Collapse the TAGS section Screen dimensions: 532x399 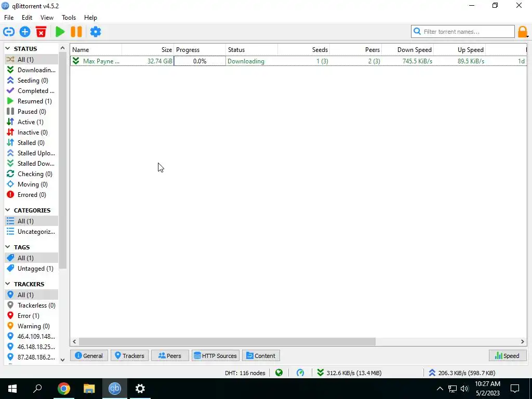pyautogui.click(x=8, y=247)
